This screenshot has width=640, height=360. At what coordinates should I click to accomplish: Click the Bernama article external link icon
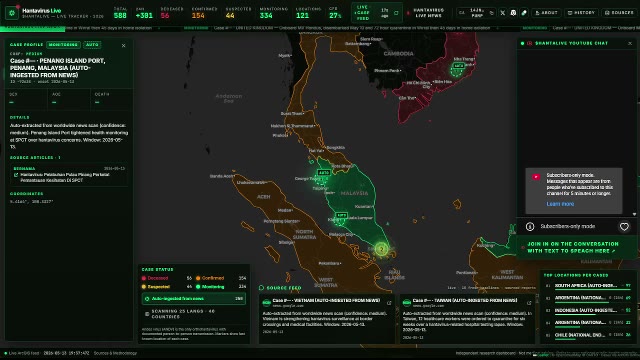point(16,175)
